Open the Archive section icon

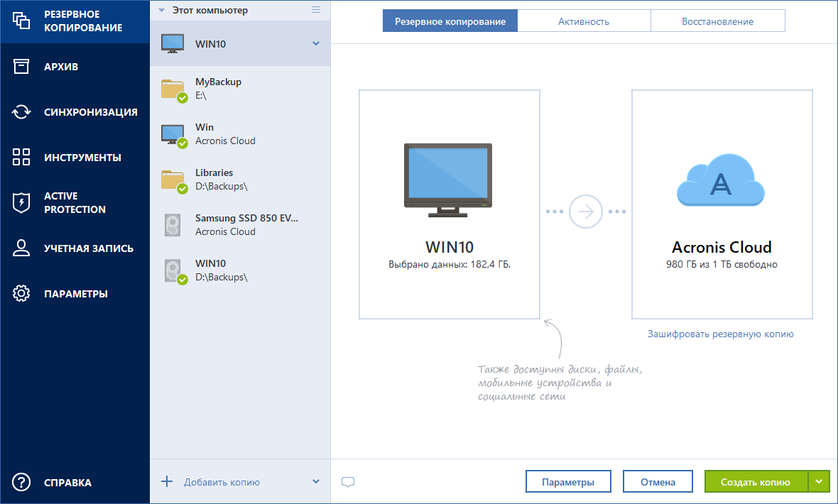21,66
